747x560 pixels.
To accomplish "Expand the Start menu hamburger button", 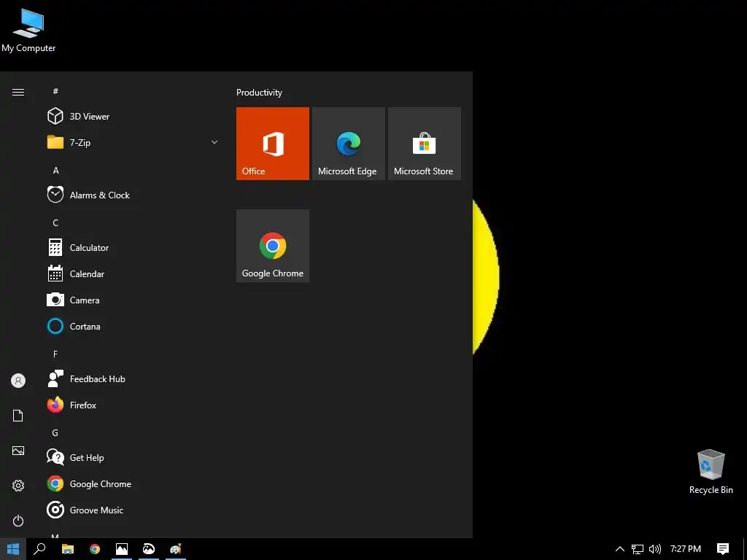I will point(18,93).
